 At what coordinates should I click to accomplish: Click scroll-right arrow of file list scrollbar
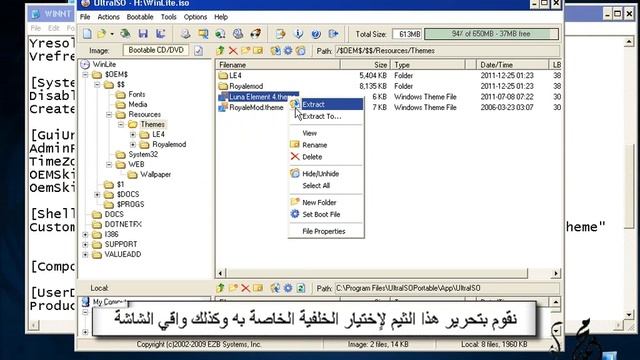pyautogui.click(x=556, y=273)
